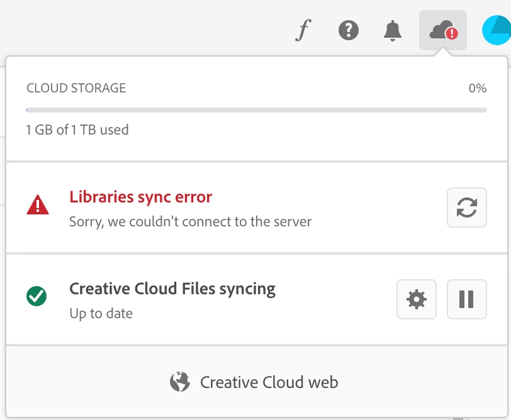Select the 'Libraries sync error' heading

[141, 197]
